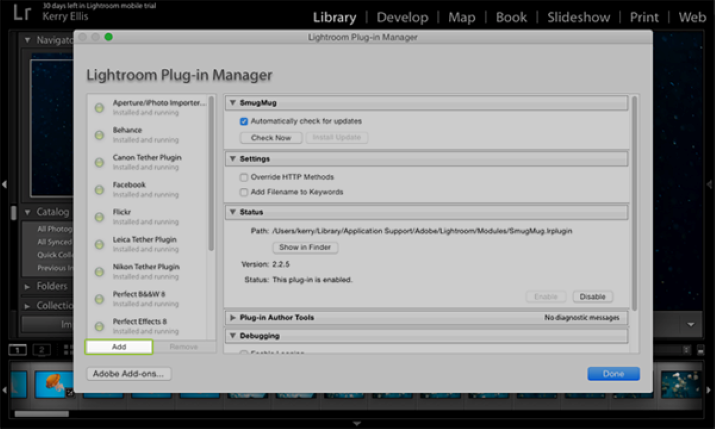Enable Add Filename to Keywords checkbox
Image resolution: width=715 pixels, height=429 pixels.
[244, 192]
